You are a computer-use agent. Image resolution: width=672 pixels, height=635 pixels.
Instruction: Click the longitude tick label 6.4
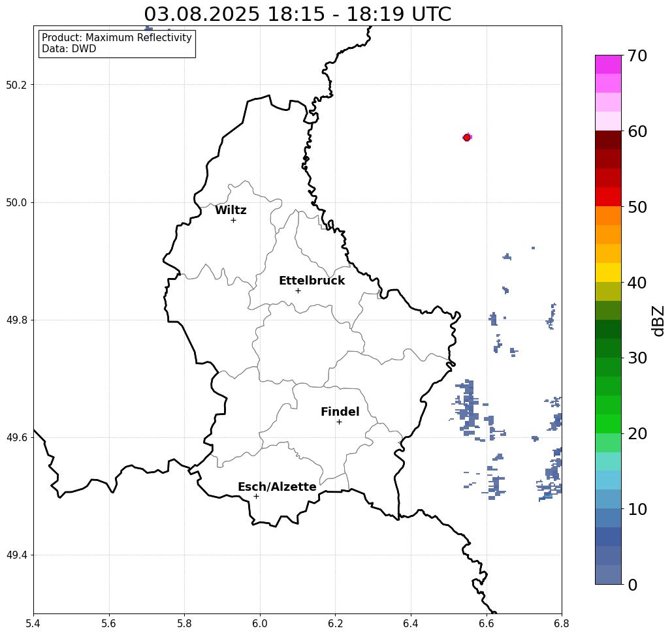click(x=411, y=623)
